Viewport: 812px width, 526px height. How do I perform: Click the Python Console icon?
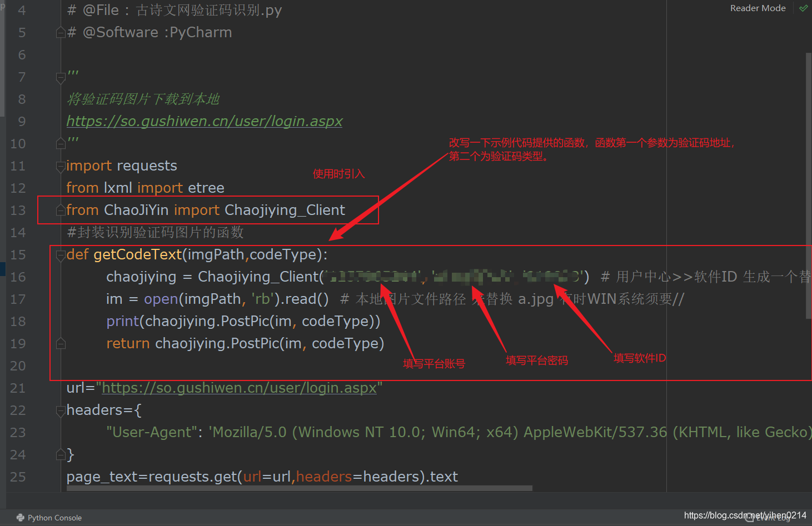click(21, 518)
